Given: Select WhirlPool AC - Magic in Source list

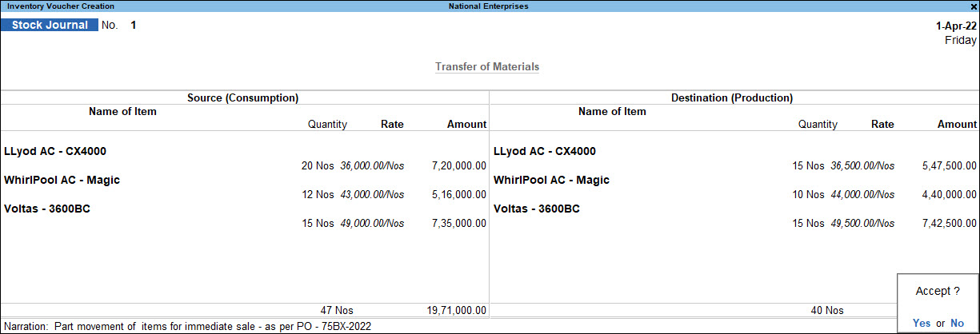Looking at the screenshot, I should [x=62, y=180].
